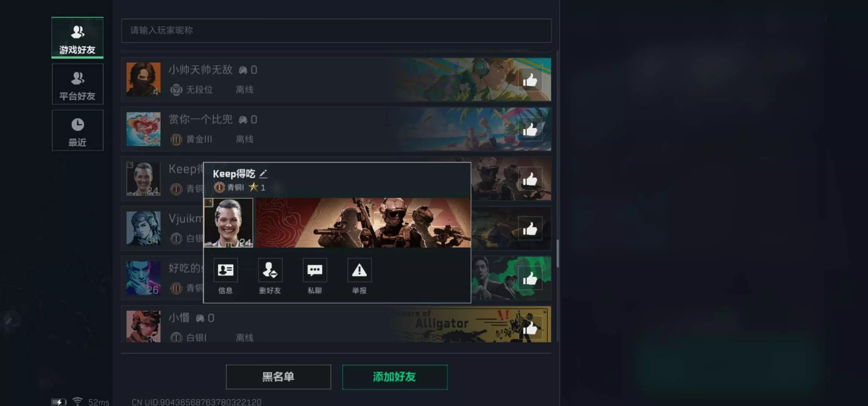Thumbs-up the 小惛 Alligator banner row
868x406 pixels.
[530, 328]
